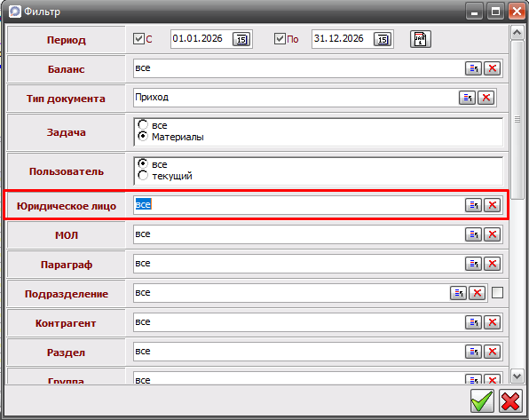Open the period preset calendar icon
This screenshot has height=420, width=529.
421,39
